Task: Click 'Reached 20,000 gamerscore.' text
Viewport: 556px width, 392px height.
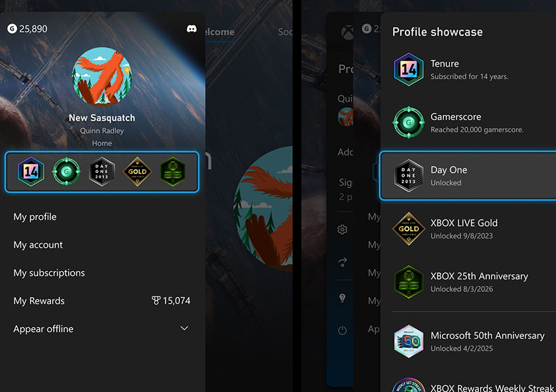Action: 477,129
